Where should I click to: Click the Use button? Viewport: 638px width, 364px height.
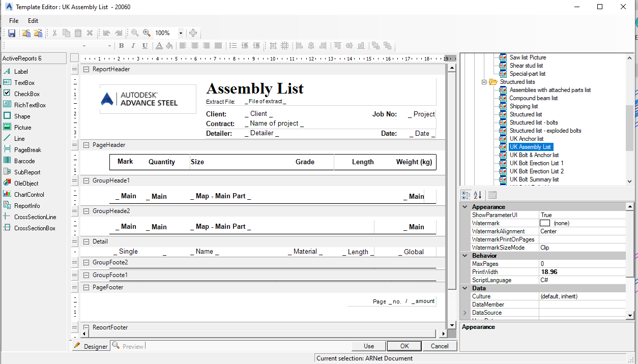point(368,346)
